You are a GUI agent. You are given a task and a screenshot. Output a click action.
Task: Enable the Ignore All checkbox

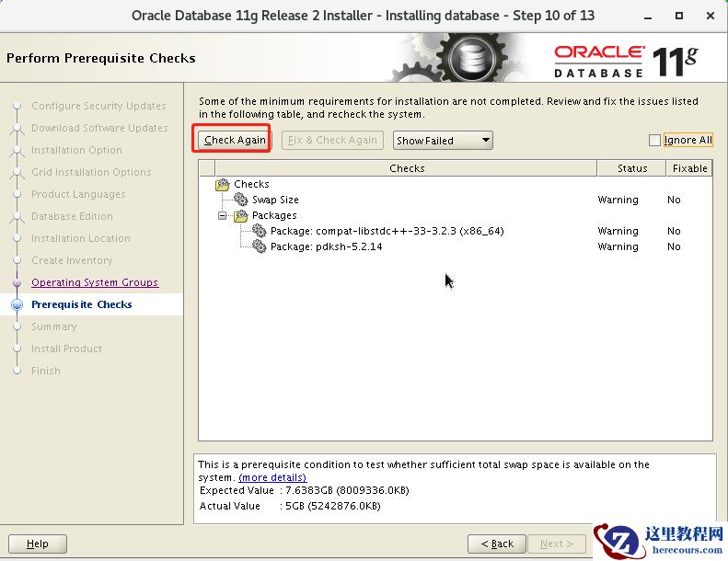654,140
